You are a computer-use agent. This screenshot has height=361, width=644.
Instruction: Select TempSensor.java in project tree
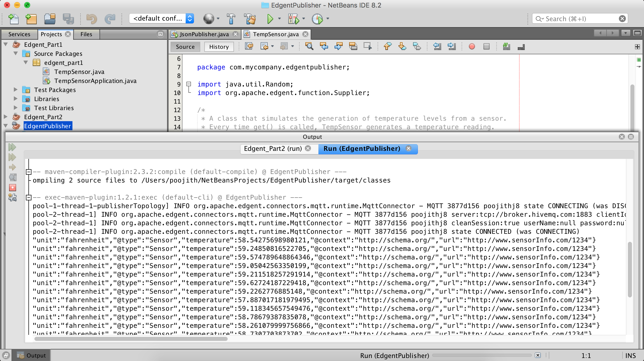point(79,72)
